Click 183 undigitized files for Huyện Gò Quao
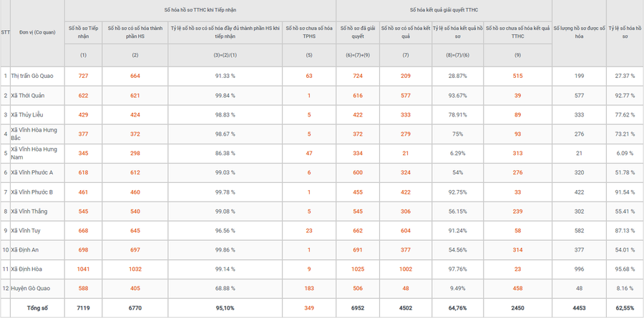Screen dimensions: 644x318 coord(308,289)
